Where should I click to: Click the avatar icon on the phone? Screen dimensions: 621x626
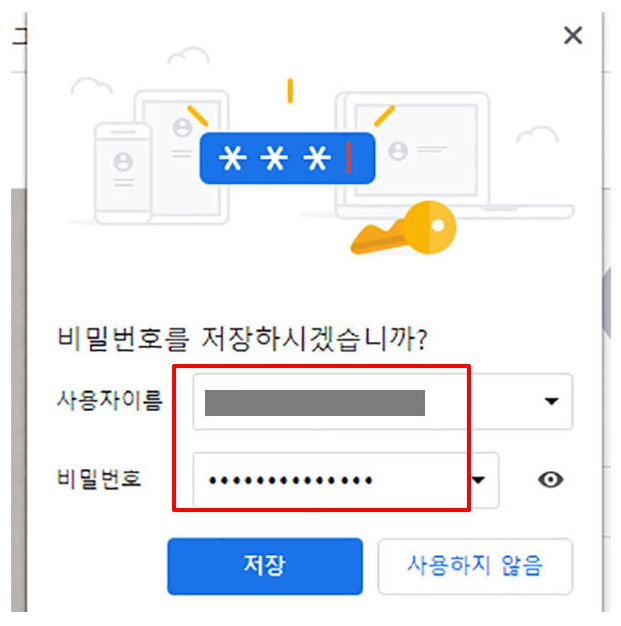click(123, 162)
